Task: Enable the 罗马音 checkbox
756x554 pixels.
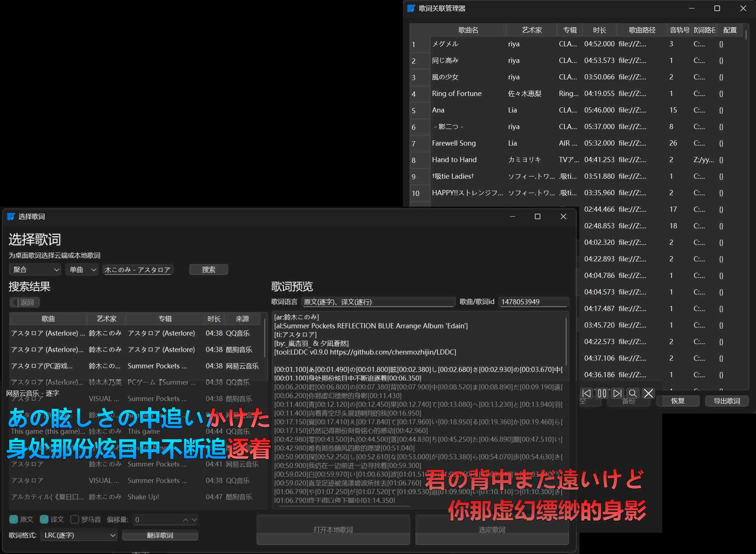Action: pos(75,519)
